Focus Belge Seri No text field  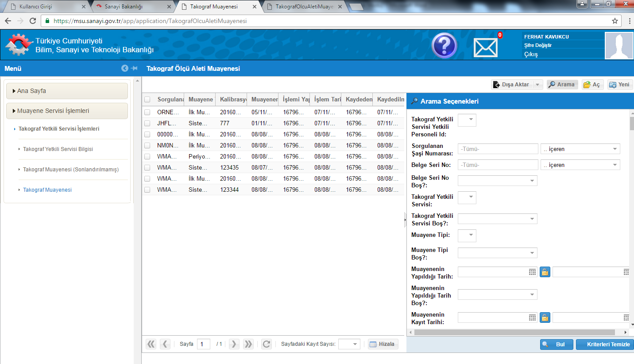(x=498, y=165)
